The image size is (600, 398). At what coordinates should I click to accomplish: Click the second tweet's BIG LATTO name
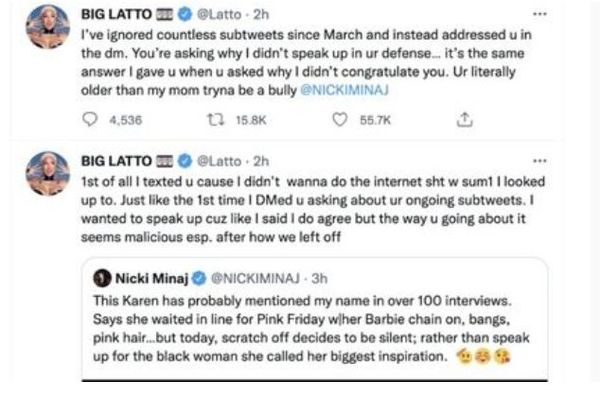click(x=116, y=161)
